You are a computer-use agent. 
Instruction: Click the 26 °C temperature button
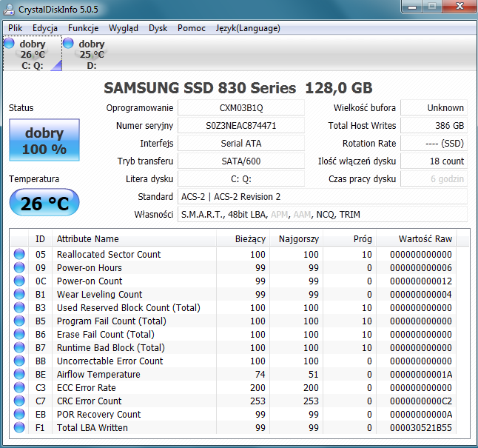[x=44, y=203]
